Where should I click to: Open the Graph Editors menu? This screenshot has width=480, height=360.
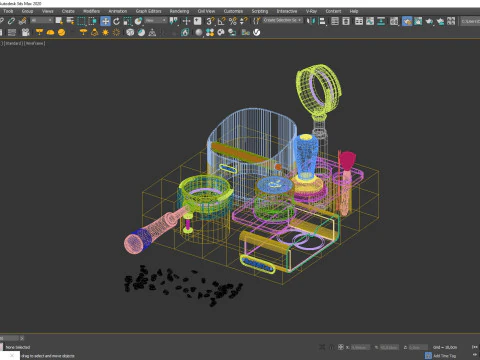[x=148, y=11]
